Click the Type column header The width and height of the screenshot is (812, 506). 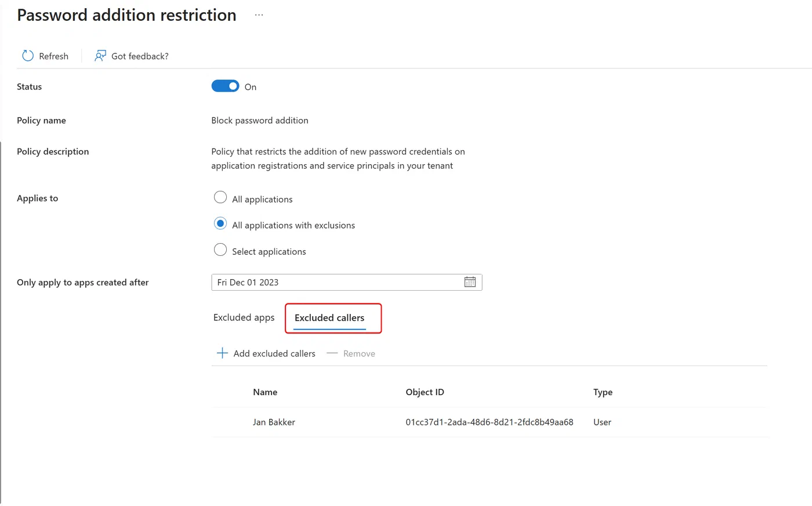point(603,392)
